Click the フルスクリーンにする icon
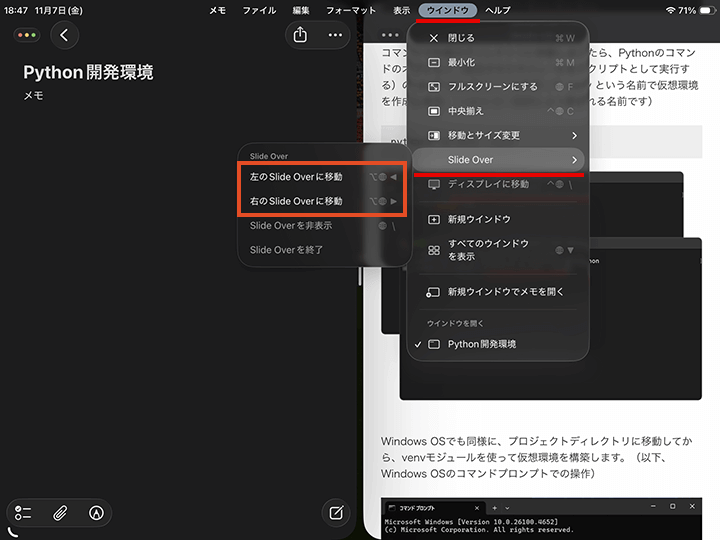 [433, 87]
